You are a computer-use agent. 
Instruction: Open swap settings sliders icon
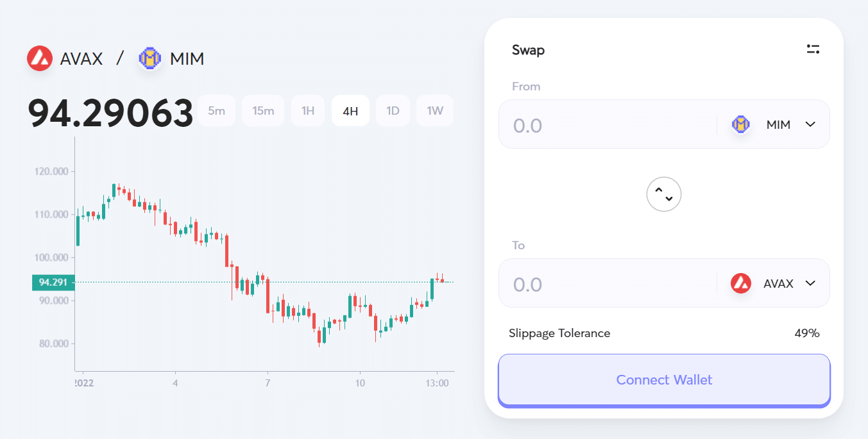pyautogui.click(x=813, y=49)
